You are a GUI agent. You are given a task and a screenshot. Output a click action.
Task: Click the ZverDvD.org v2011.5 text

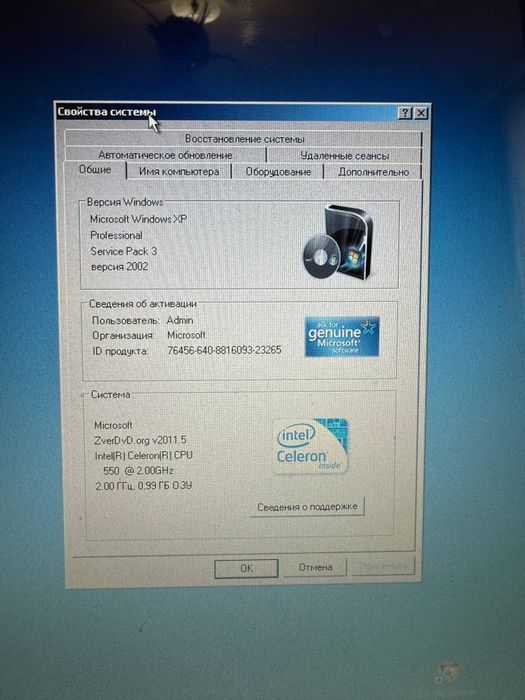pos(140,440)
